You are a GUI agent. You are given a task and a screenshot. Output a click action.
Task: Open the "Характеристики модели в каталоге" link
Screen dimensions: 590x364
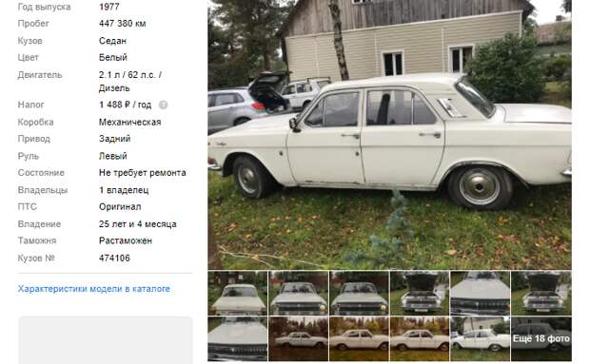(x=93, y=289)
